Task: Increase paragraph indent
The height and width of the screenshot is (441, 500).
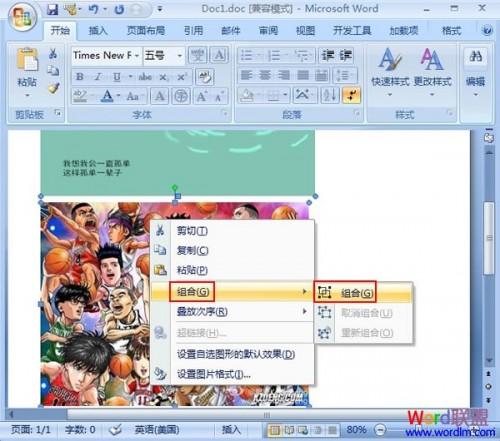Action: tap(346, 55)
